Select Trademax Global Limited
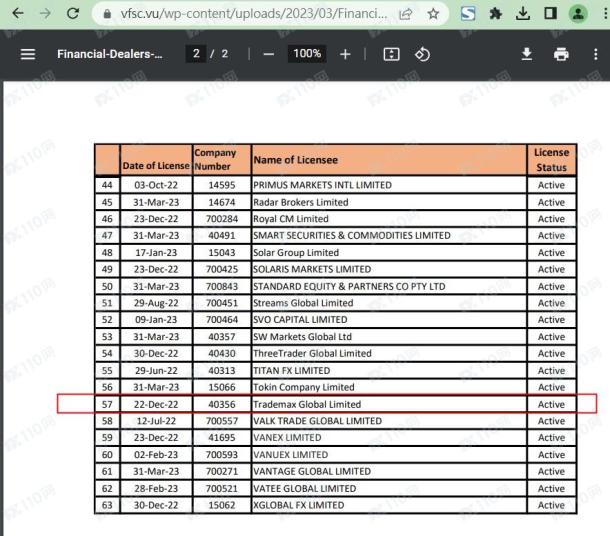The height and width of the screenshot is (536, 610). (307, 405)
